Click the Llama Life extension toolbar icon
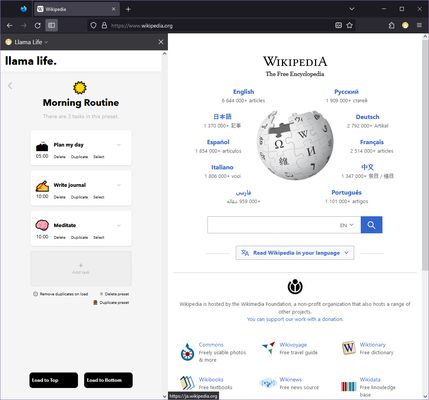The width and height of the screenshot is (429, 400). [405, 25]
